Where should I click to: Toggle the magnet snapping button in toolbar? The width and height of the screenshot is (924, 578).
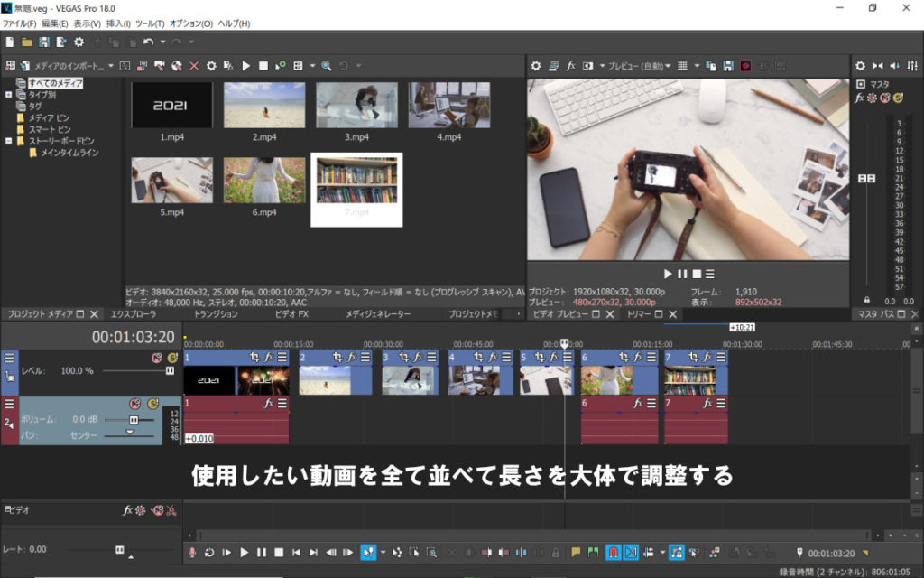point(614,552)
